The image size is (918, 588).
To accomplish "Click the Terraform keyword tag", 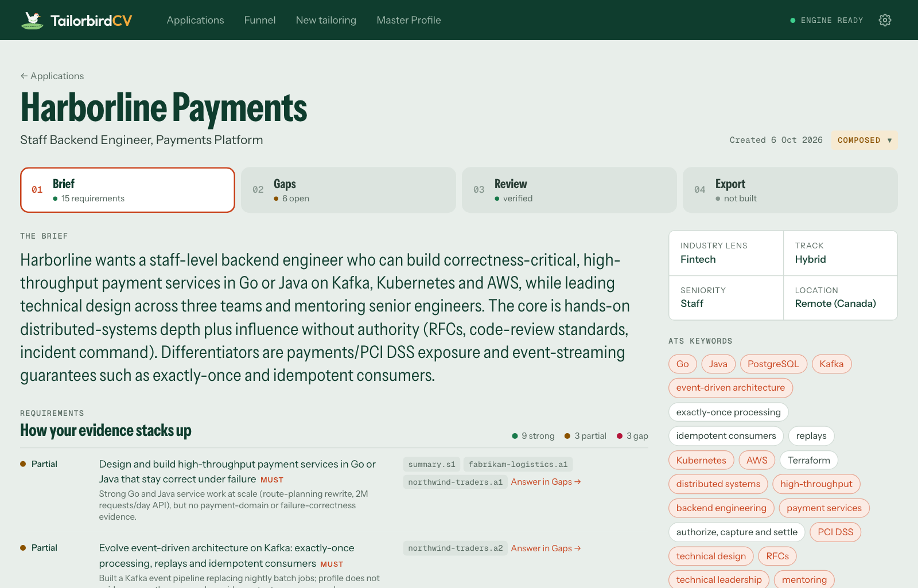I will point(809,461).
